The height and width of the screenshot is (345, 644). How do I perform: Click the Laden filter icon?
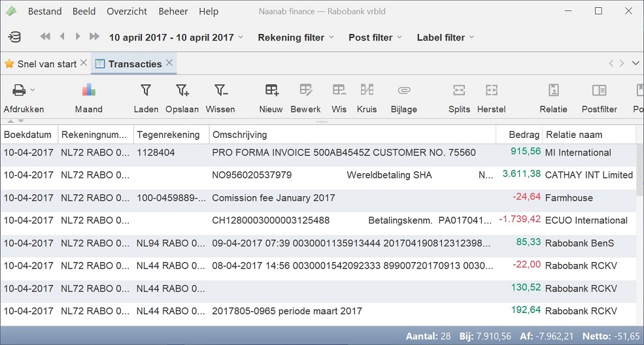146,90
